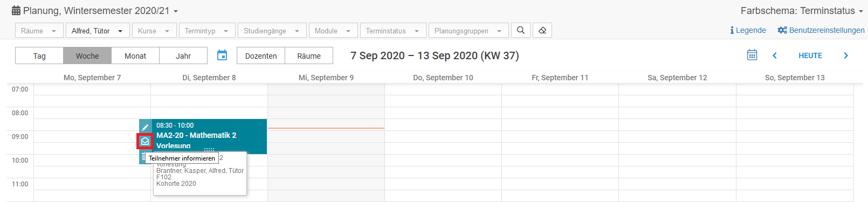Click Teilnehmer informieren envelope icon

[145, 141]
